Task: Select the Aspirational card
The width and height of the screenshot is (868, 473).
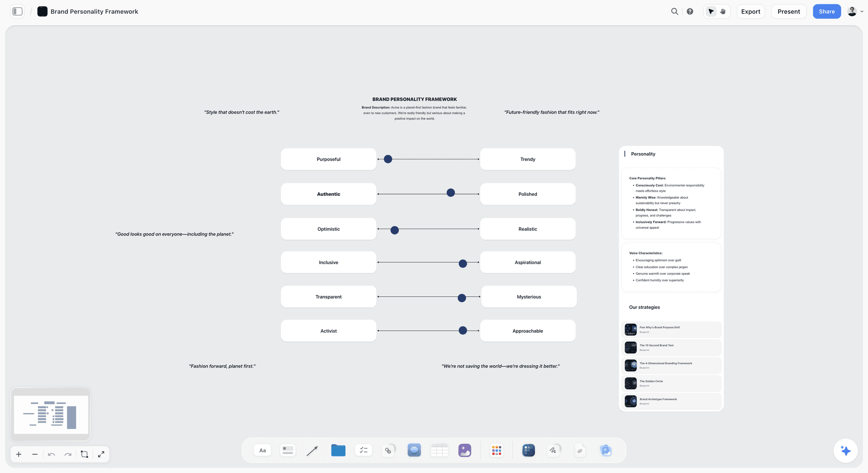Action: coord(528,262)
